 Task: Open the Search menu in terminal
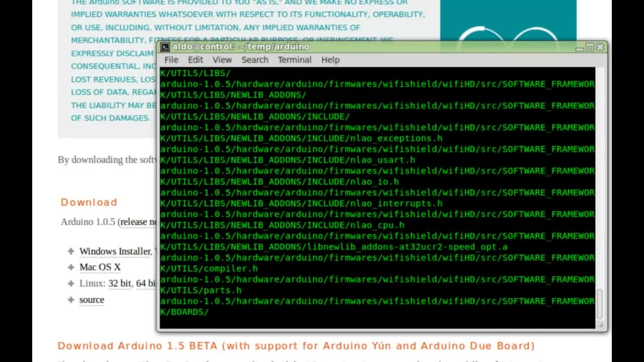[x=255, y=59]
